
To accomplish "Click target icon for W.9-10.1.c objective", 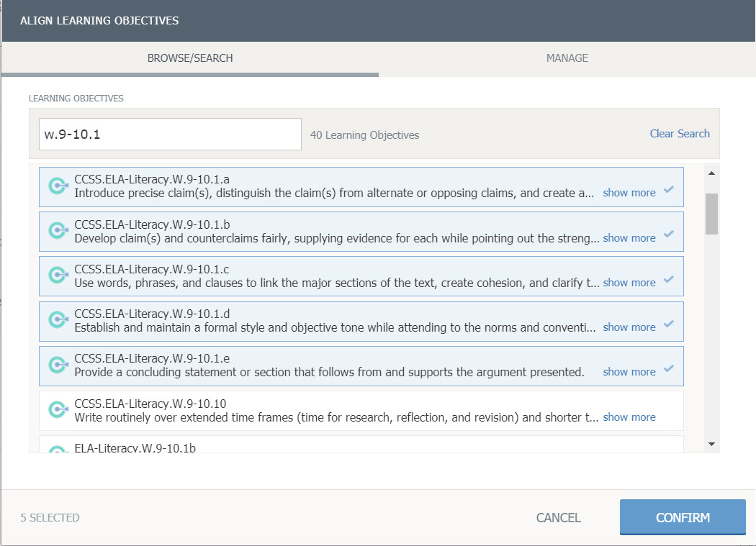I will (58, 276).
